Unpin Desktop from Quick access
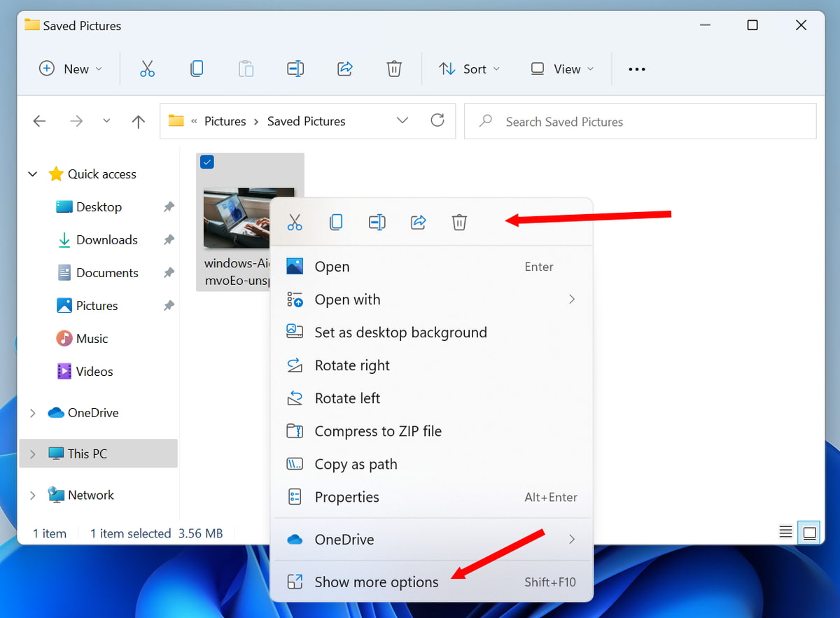Viewport: 840px width, 618px height. [169, 207]
